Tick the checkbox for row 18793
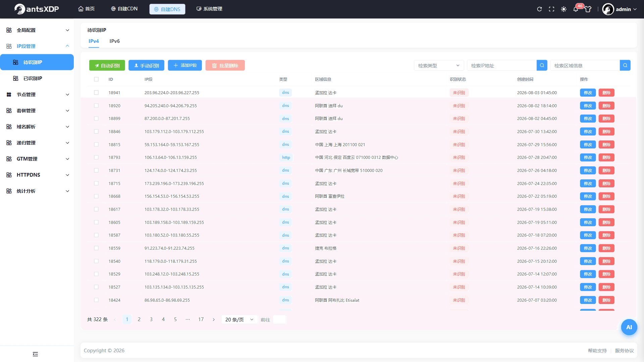This screenshot has height=362, width=644. [96, 157]
